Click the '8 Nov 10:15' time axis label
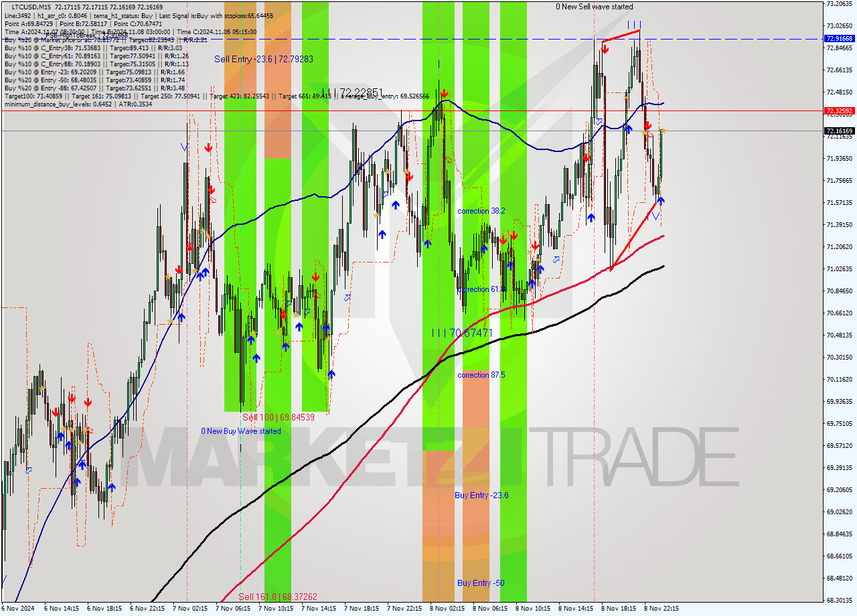This screenshot has width=857, height=616. [x=534, y=609]
